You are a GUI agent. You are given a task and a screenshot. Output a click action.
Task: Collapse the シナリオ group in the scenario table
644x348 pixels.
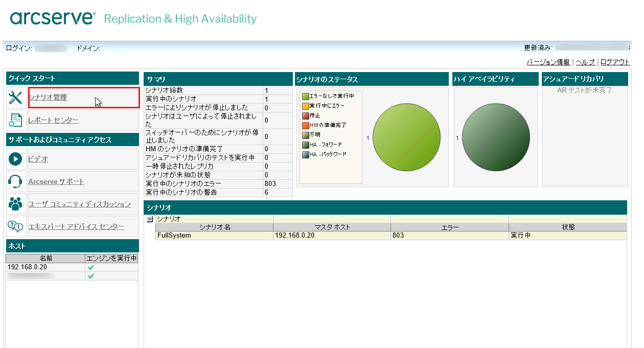pos(150,219)
